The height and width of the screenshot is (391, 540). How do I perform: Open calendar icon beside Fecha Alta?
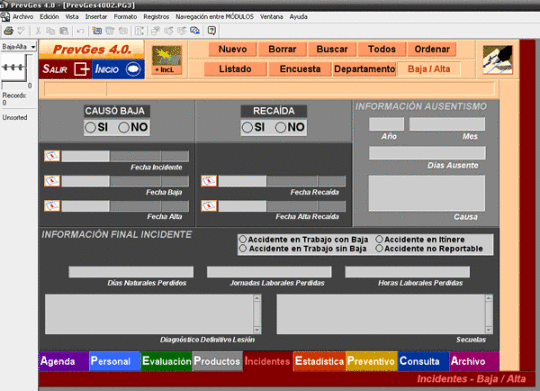point(52,206)
